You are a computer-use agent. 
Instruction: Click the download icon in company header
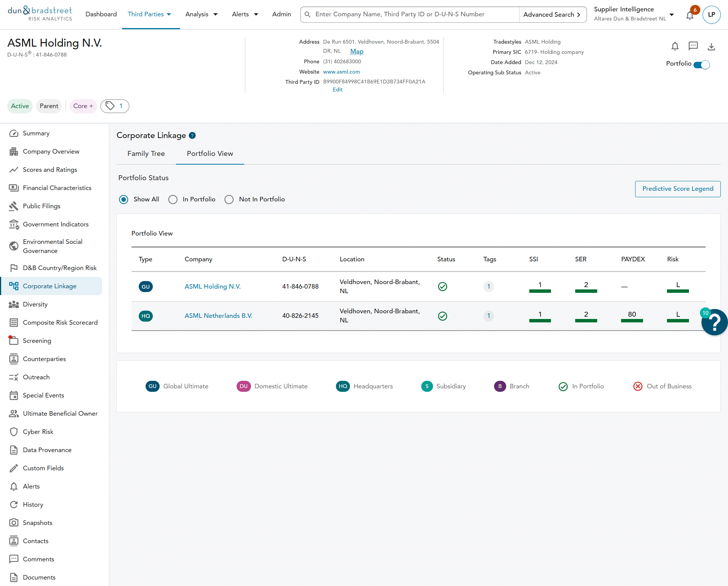(711, 46)
